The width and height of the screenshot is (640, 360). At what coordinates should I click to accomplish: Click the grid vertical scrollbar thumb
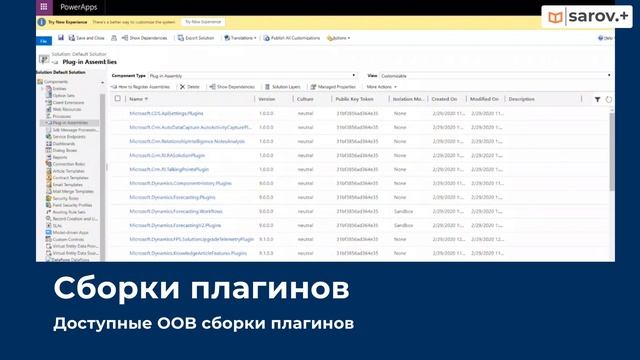pos(611,151)
